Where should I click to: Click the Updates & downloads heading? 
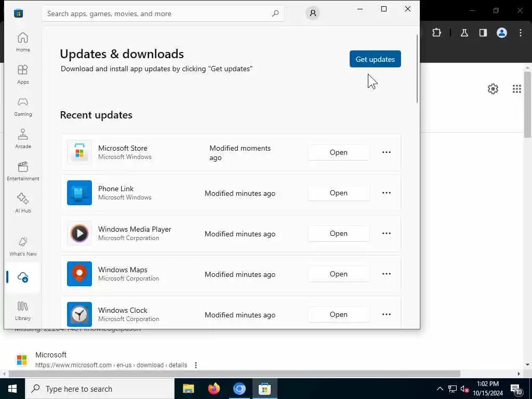[122, 54]
